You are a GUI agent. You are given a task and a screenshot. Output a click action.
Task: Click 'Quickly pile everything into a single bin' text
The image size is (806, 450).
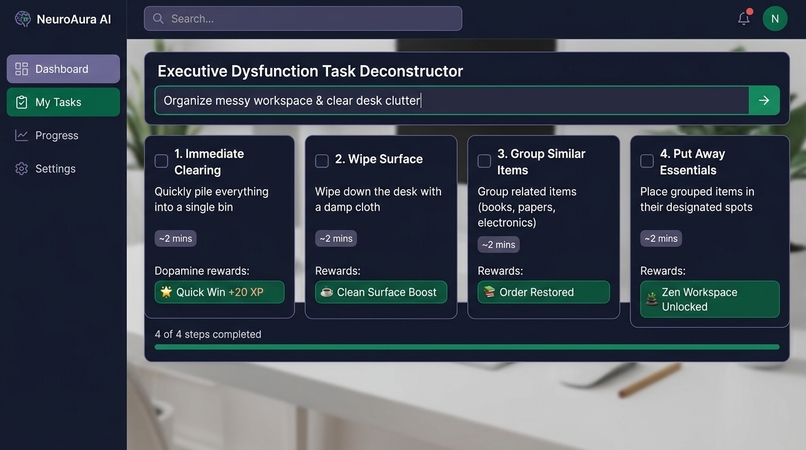tap(212, 200)
